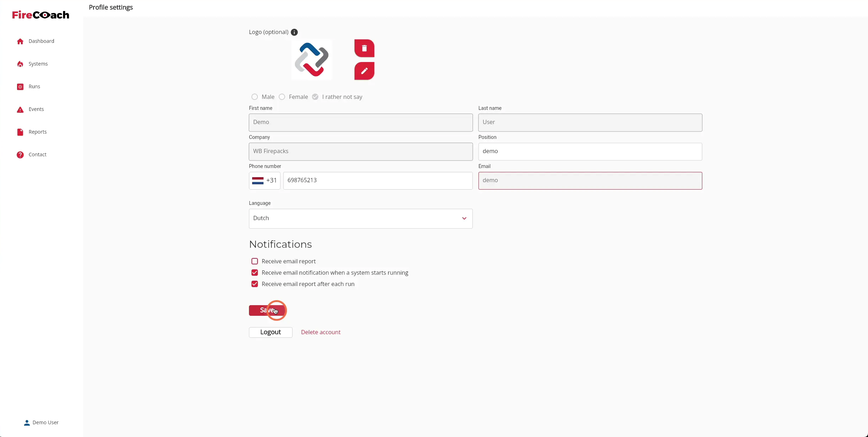
Task: Click the Position input field
Action: (590, 152)
